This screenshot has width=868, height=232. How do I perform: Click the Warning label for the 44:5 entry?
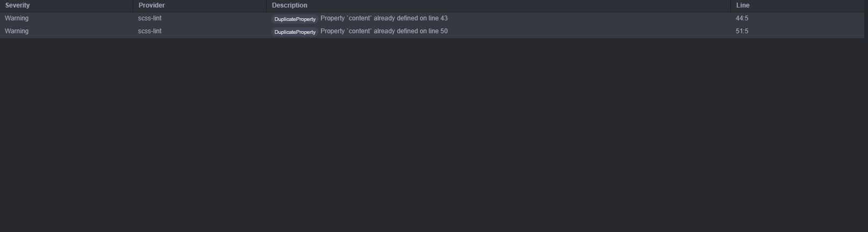tap(17, 18)
